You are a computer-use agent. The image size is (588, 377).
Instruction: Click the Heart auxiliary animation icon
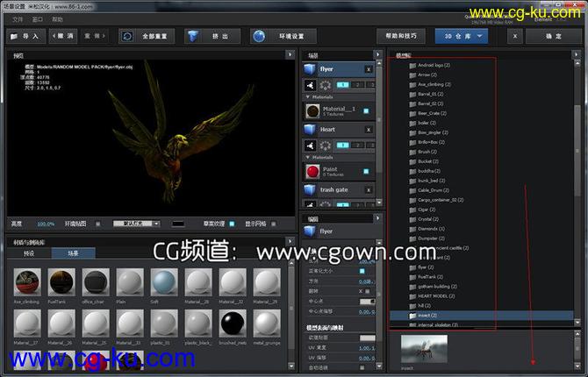[310, 146]
